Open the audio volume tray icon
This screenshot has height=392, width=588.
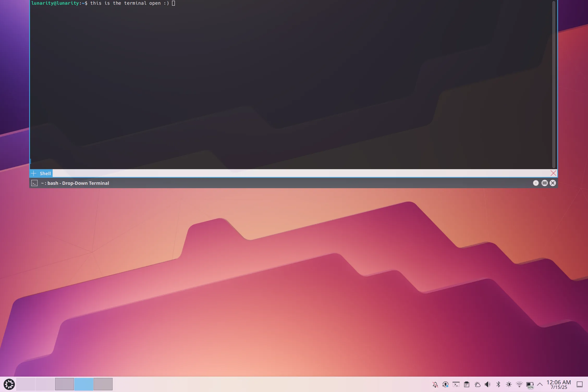(x=488, y=384)
